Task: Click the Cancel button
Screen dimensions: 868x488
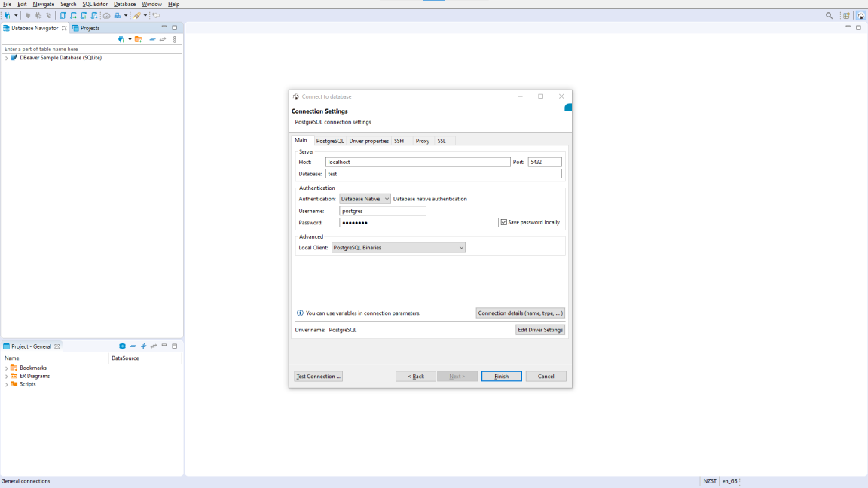Action: pos(546,377)
